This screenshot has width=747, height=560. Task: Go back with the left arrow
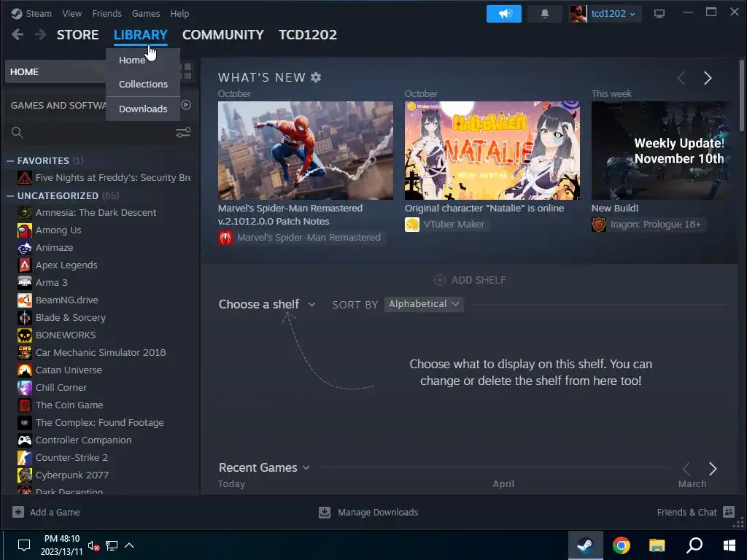pos(18,34)
